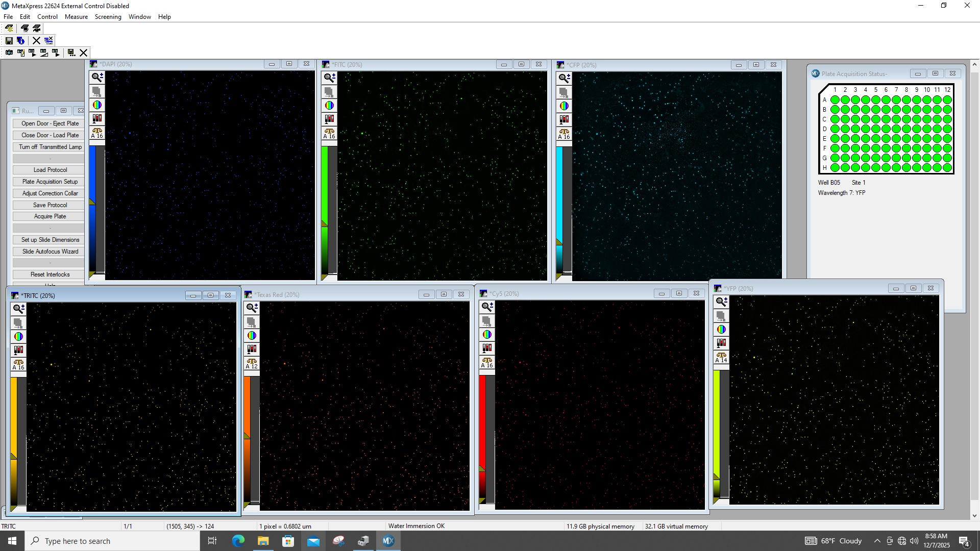
Task: Open the Measure menu
Action: (76, 17)
